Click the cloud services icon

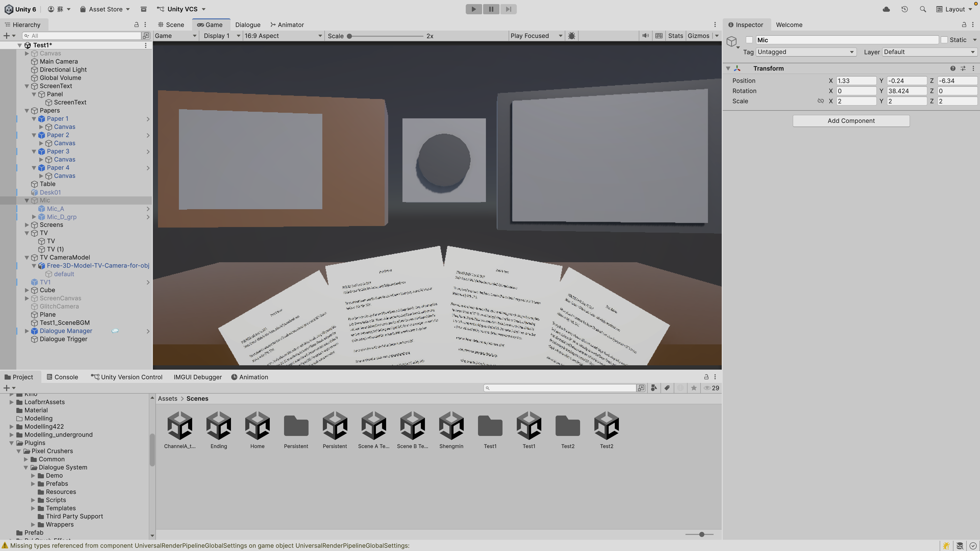(886, 9)
